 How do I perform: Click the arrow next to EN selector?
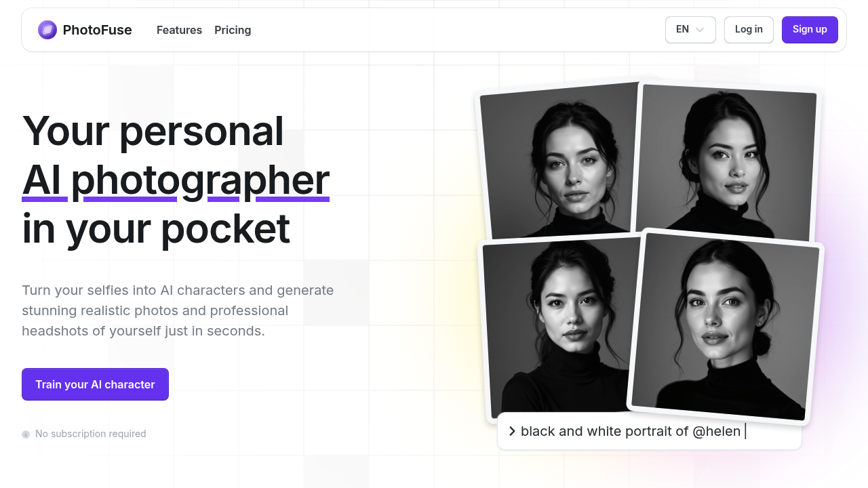coord(699,30)
